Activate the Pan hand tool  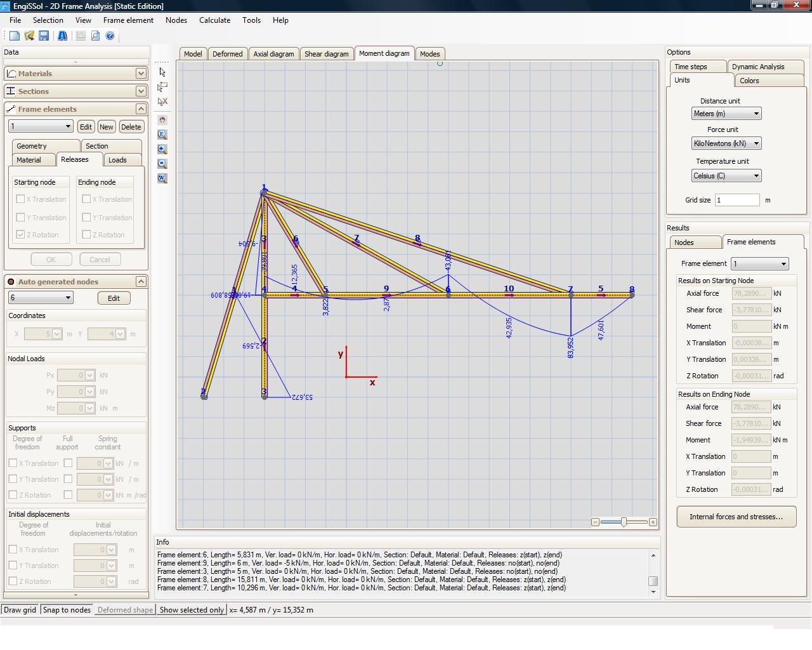(162, 120)
